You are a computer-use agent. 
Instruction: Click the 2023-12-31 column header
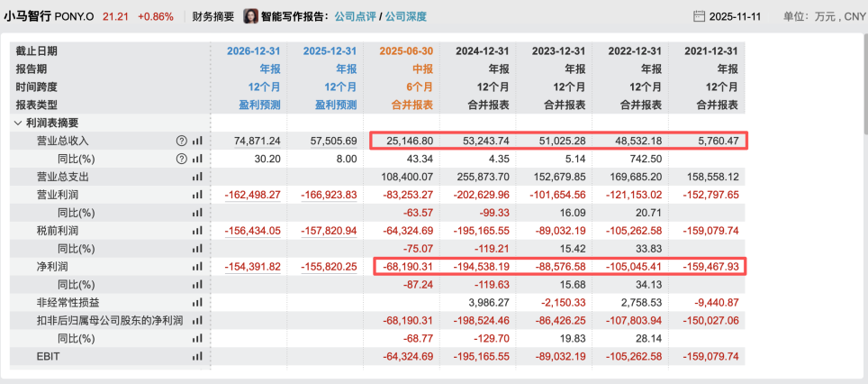[x=558, y=51]
